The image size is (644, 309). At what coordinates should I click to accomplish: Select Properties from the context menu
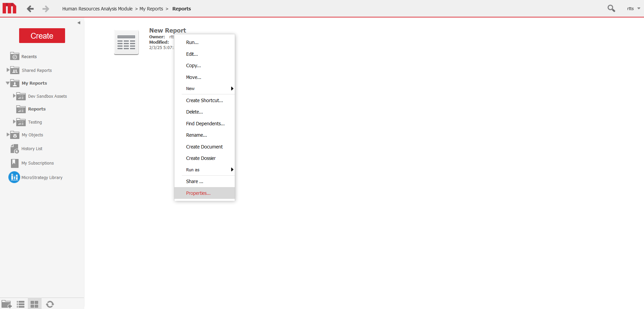[198, 193]
